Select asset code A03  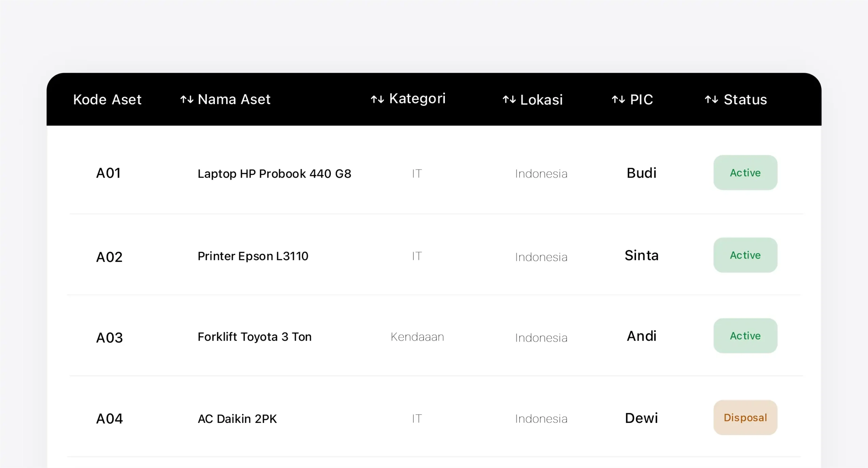[x=110, y=338]
